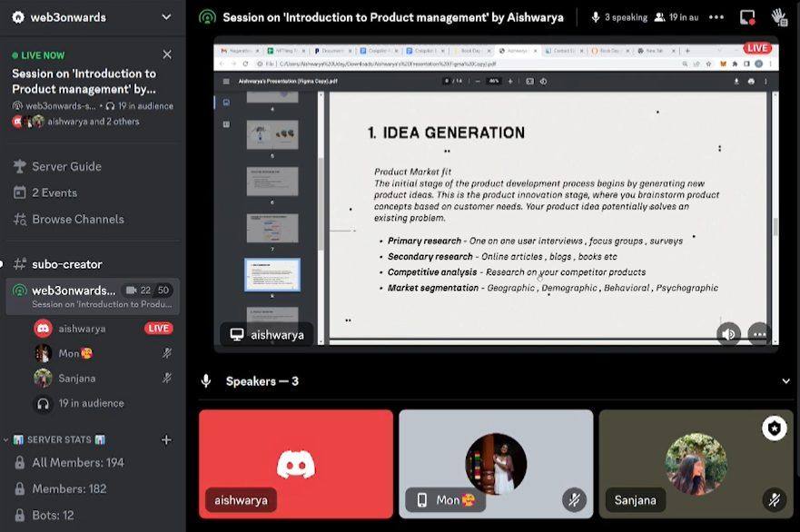This screenshot has height=532, width=800.
Task: Select the Mon speaker tile
Action: [x=496, y=464]
